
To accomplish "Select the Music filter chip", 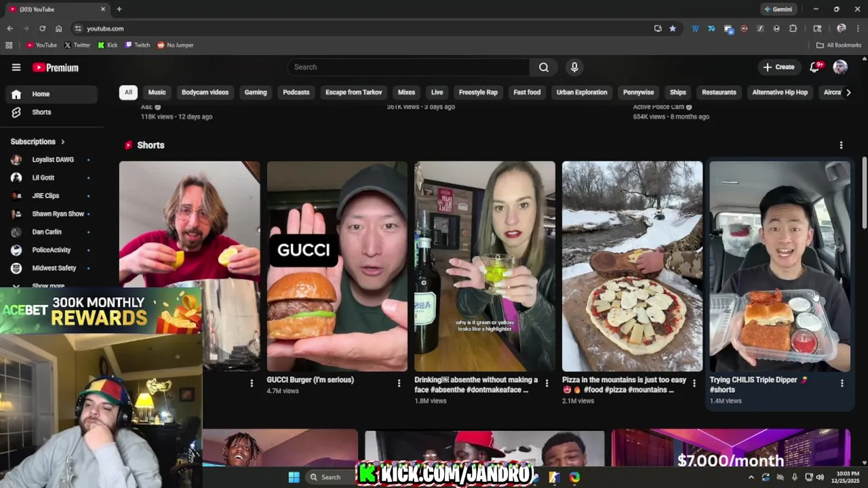I will (x=157, y=92).
